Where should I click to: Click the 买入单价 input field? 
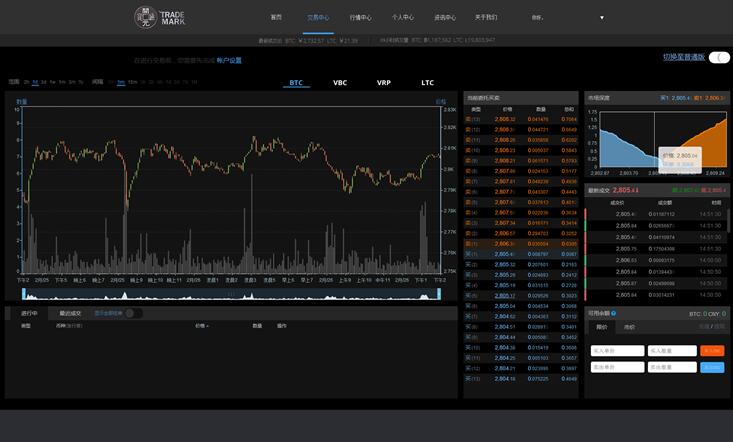tap(616, 351)
